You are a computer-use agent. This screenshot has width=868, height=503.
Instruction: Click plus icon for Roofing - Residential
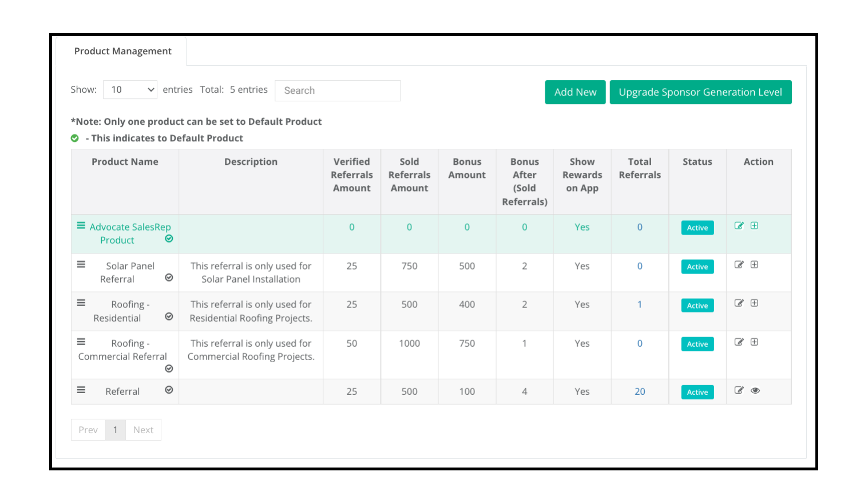click(754, 303)
